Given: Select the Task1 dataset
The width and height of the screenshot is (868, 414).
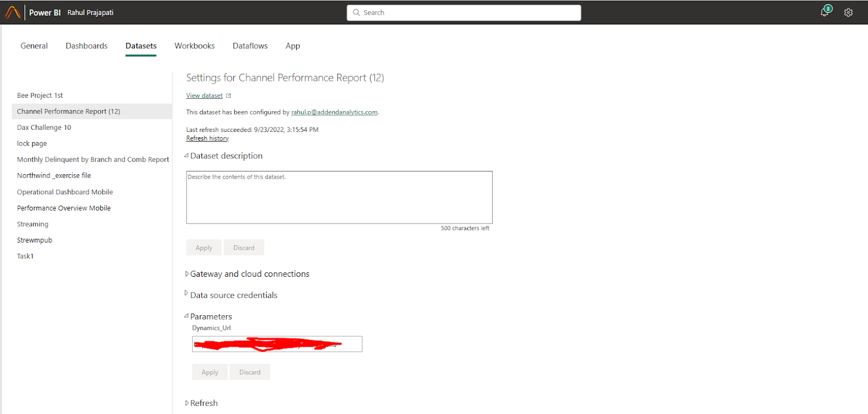Looking at the screenshot, I should [x=25, y=256].
